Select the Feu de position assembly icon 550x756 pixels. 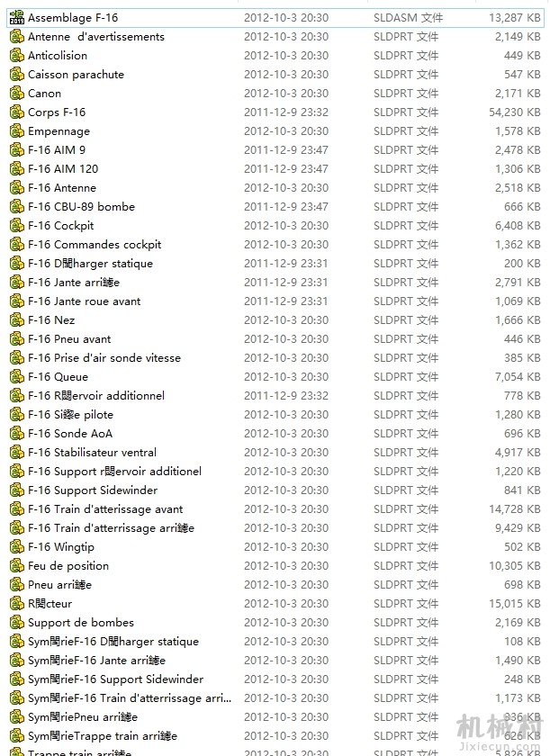[17, 566]
